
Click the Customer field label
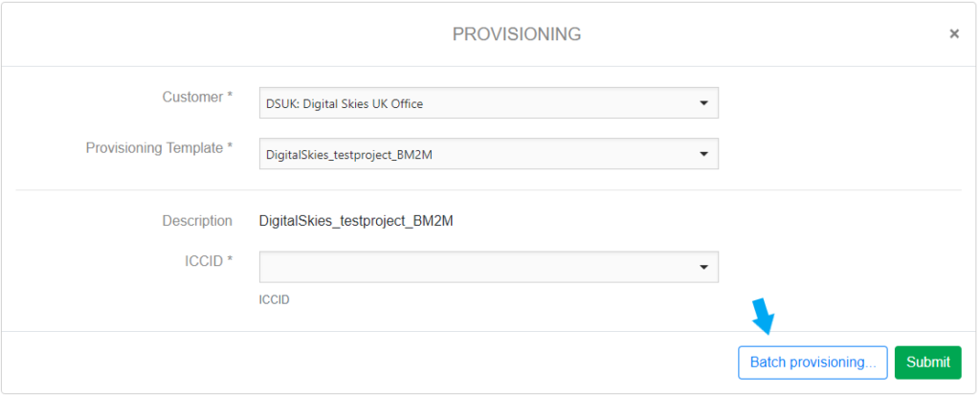click(193, 97)
